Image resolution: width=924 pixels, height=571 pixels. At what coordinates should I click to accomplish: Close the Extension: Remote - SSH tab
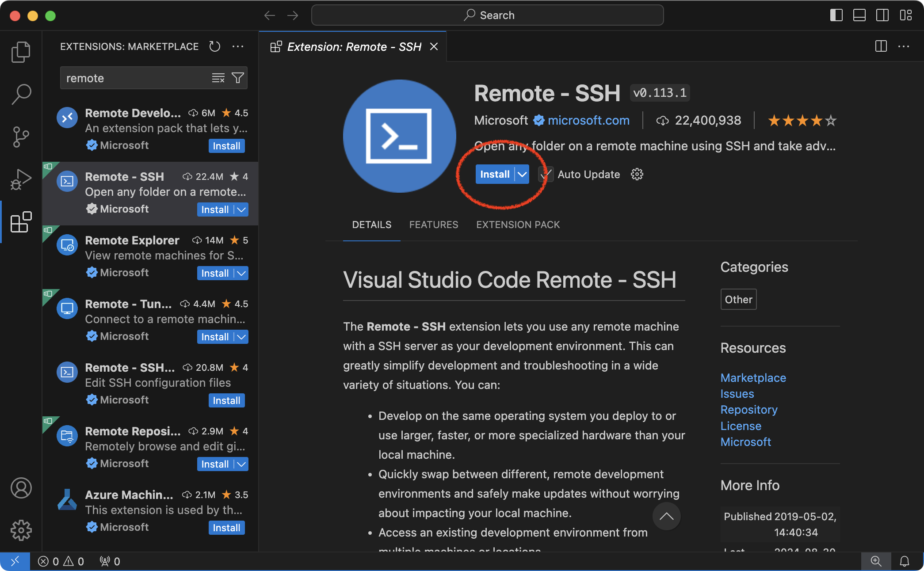[x=434, y=46]
